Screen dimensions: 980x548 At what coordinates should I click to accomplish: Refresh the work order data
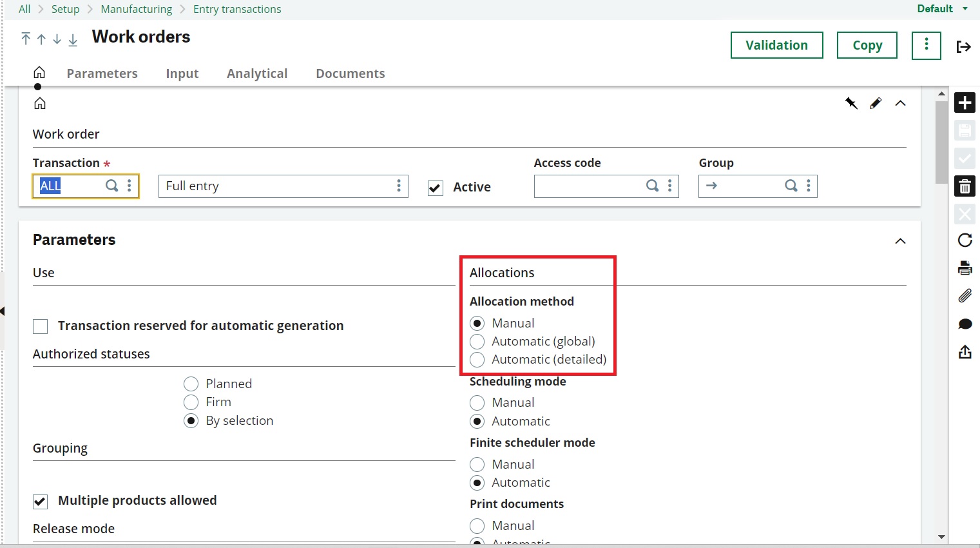(965, 240)
